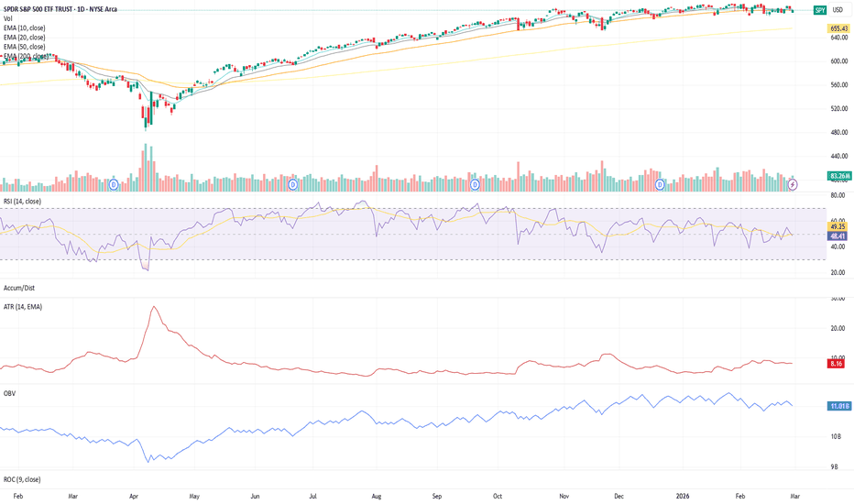Select the ROC (9, close) pane label
The width and height of the screenshot is (854, 504).
22,479
